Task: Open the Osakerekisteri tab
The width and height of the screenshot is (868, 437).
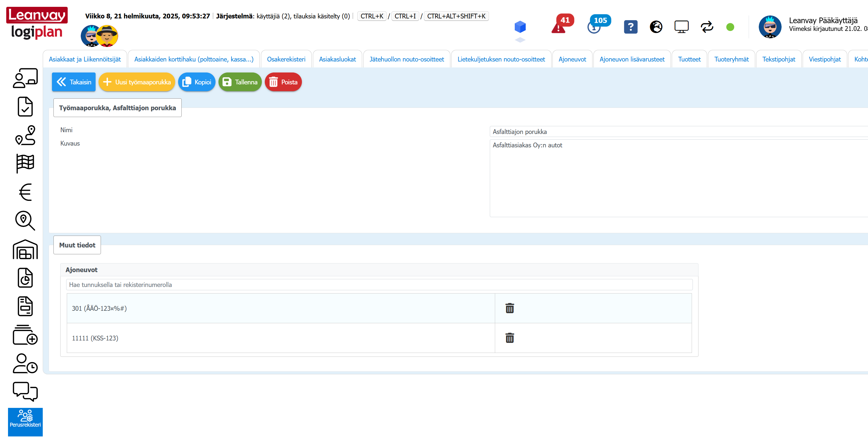Action: tap(286, 59)
